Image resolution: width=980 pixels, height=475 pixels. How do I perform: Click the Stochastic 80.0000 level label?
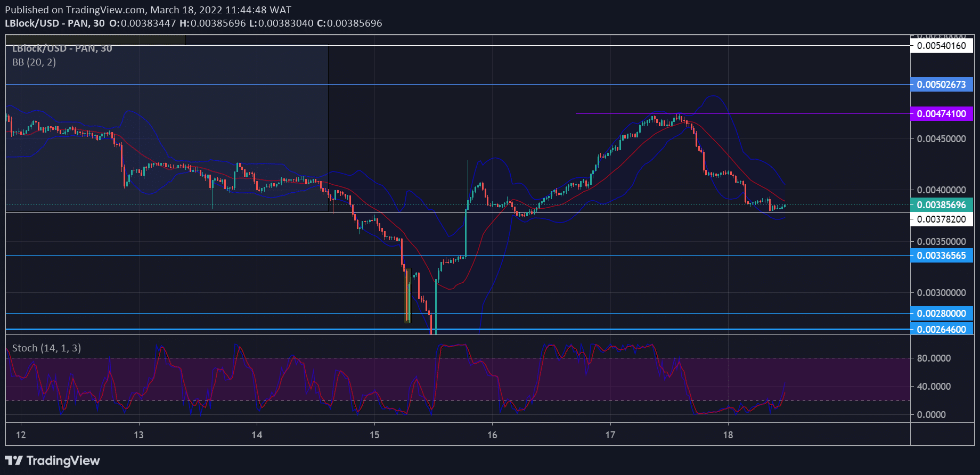(934, 358)
